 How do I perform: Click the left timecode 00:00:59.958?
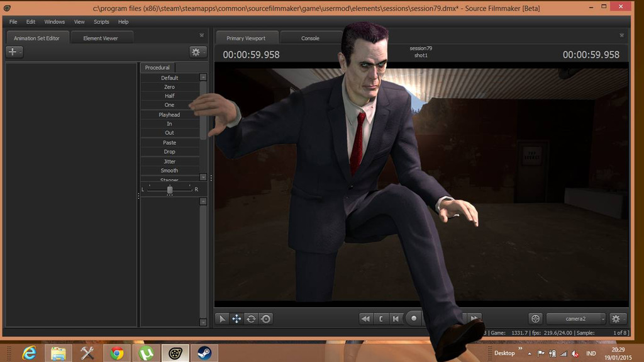(251, 55)
